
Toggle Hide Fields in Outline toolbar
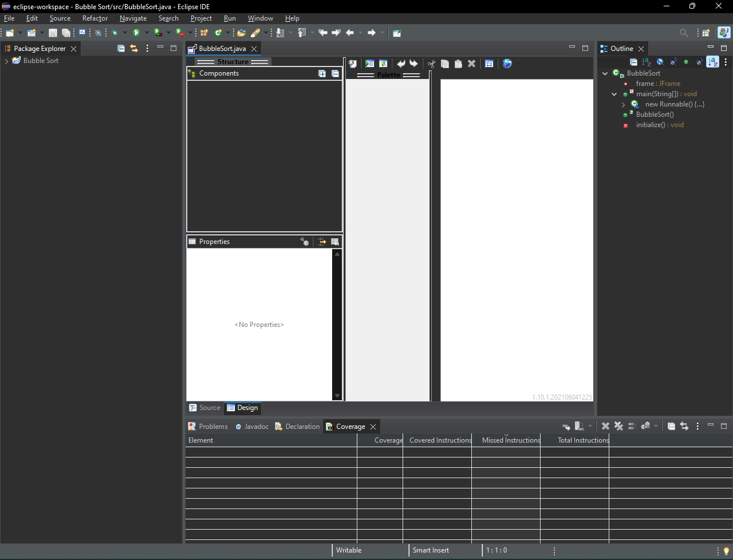point(660,62)
